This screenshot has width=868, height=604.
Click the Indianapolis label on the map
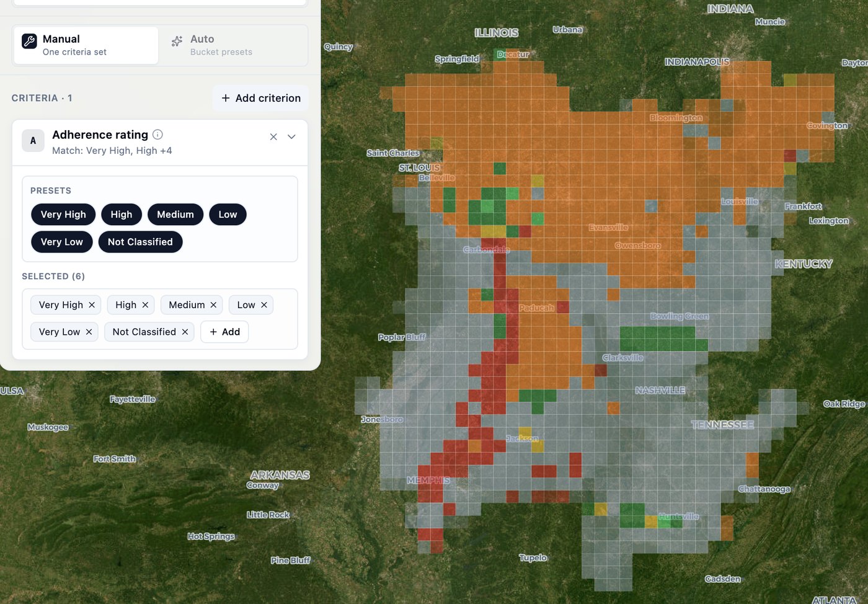(697, 61)
